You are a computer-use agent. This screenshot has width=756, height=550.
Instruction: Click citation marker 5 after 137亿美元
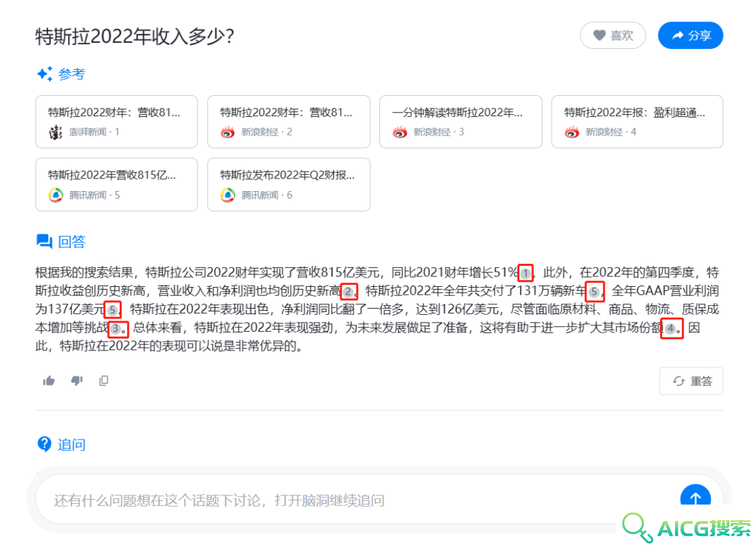pyautogui.click(x=112, y=310)
